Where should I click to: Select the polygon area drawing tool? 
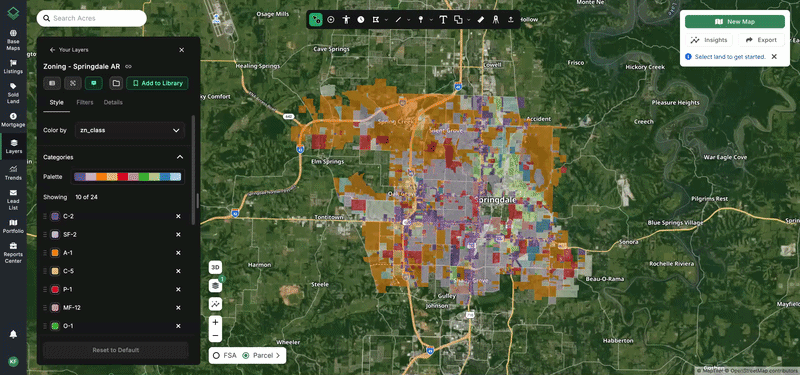click(376, 20)
